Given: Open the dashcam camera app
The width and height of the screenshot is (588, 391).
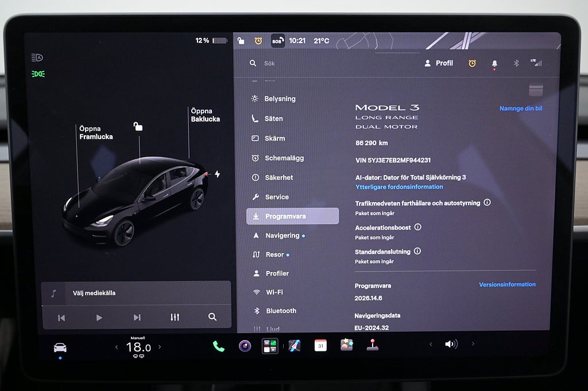Looking at the screenshot, I should 245,346.
